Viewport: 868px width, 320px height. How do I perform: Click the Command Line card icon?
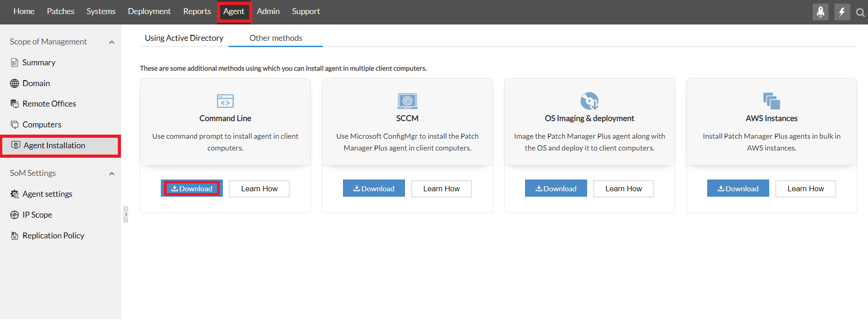click(225, 101)
